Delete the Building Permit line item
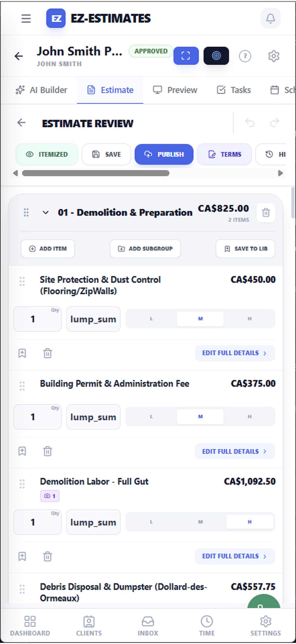This screenshot has height=644, width=296. click(x=47, y=451)
